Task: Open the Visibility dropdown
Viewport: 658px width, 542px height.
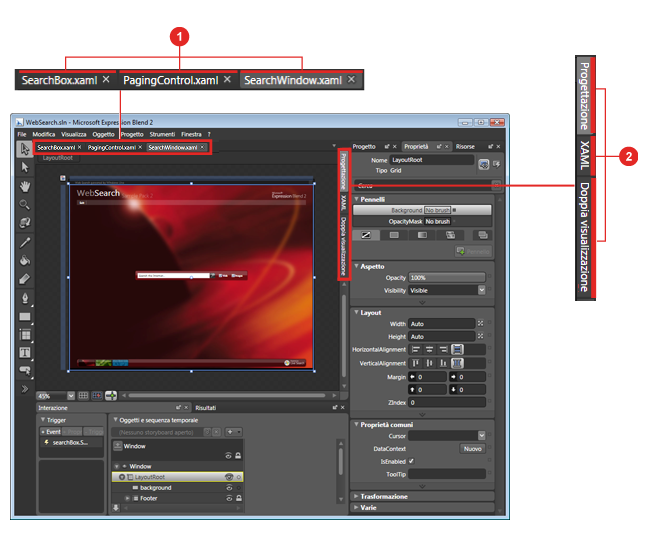Action: [x=481, y=290]
